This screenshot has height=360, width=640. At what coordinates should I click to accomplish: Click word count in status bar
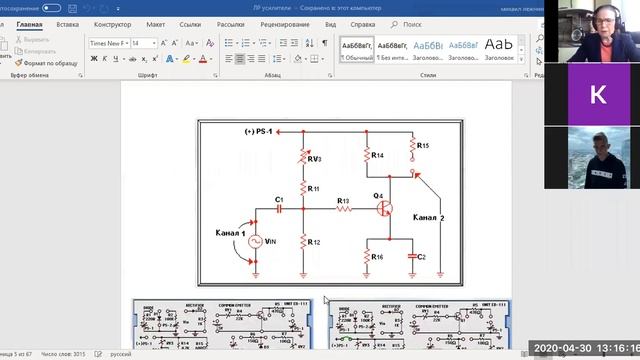(x=63, y=354)
